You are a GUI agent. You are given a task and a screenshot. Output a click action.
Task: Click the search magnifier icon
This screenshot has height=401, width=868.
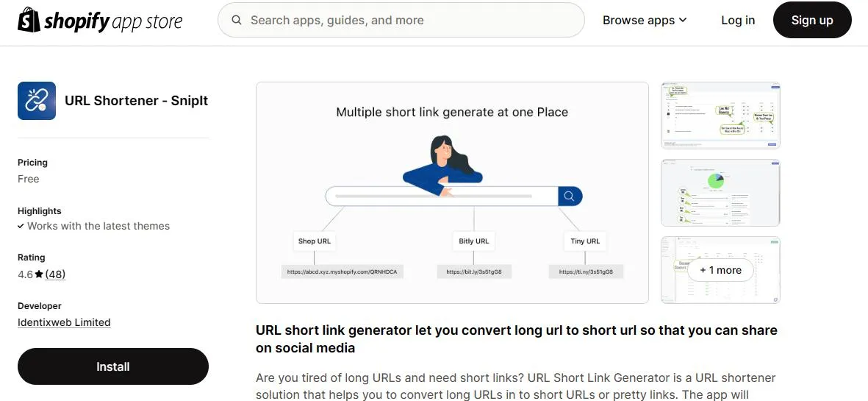point(237,21)
